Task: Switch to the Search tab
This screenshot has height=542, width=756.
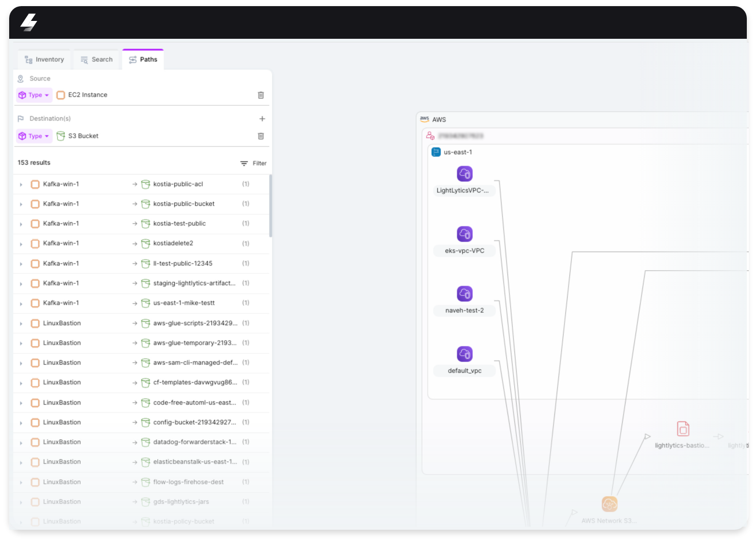Action: [x=96, y=60]
